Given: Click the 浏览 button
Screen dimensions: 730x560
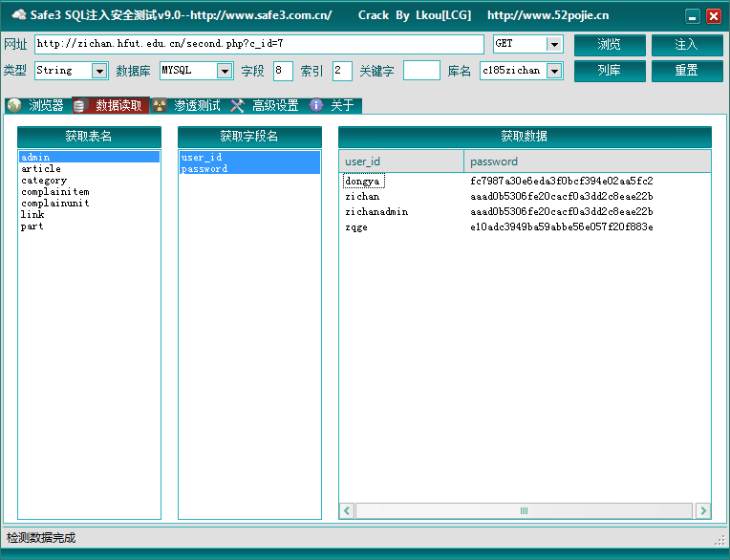Looking at the screenshot, I should [610, 45].
